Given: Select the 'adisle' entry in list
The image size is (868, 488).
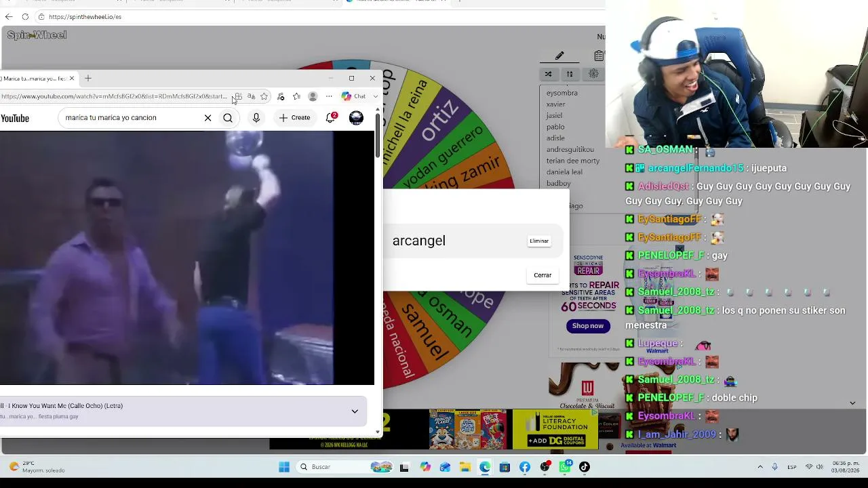Looking at the screenshot, I should [x=555, y=138].
